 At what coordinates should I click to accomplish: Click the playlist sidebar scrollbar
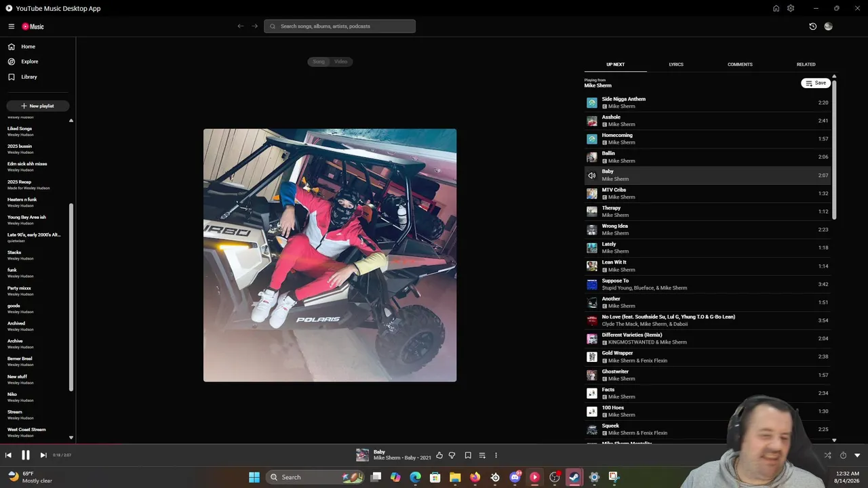pyautogui.click(x=71, y=298)
